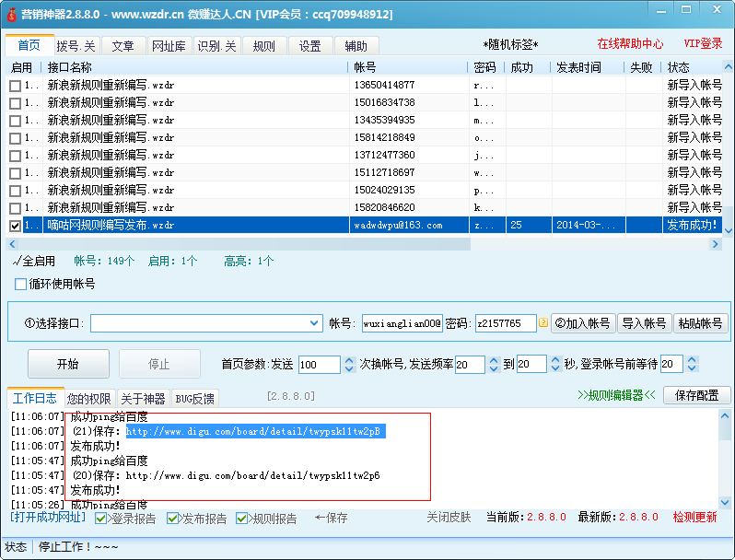735x560 pixels.
Task: Click the 检测更新 link
Action: tap(694, 518)
